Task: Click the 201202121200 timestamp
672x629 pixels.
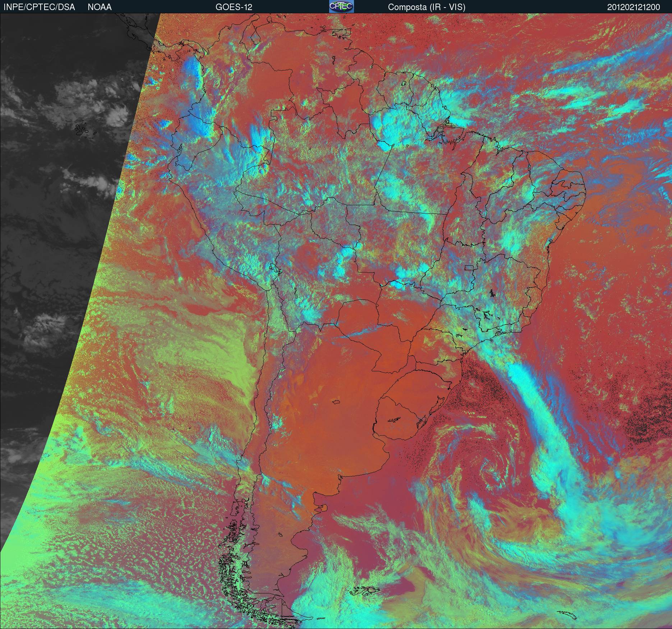Action: click(634, 7)
